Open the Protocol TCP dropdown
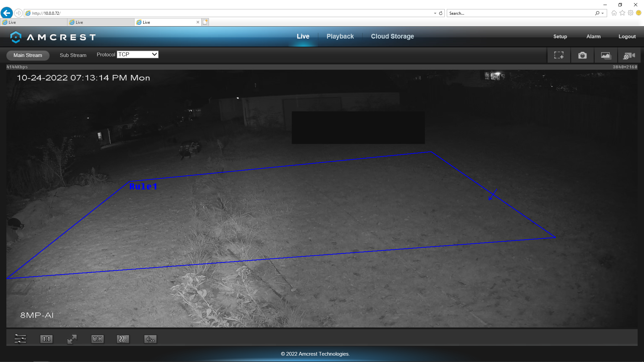 [x=138, y=54]
